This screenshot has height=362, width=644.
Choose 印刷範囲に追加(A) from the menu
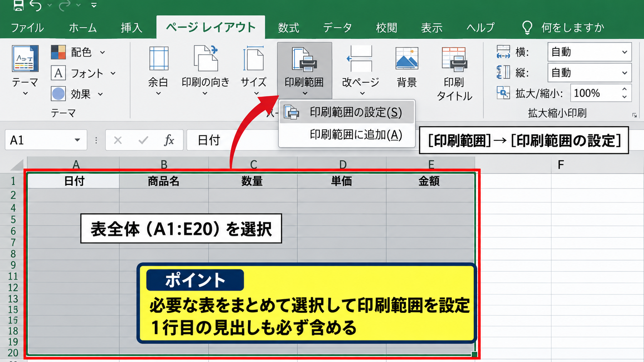347,135
